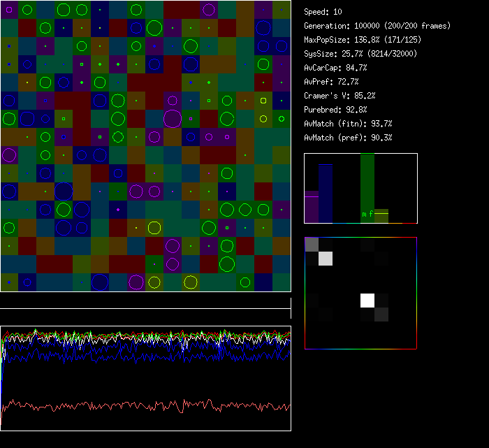Select the tall green bar in histogram

point(367,185)
